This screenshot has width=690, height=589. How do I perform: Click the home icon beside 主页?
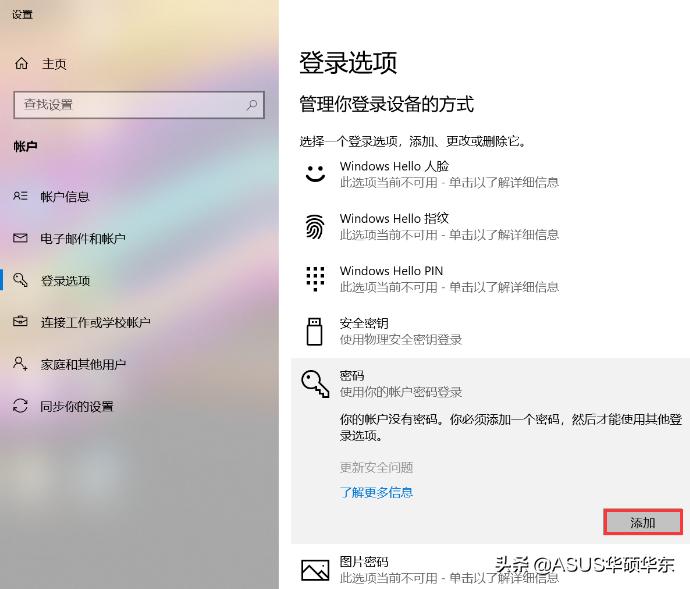(21, 64)
